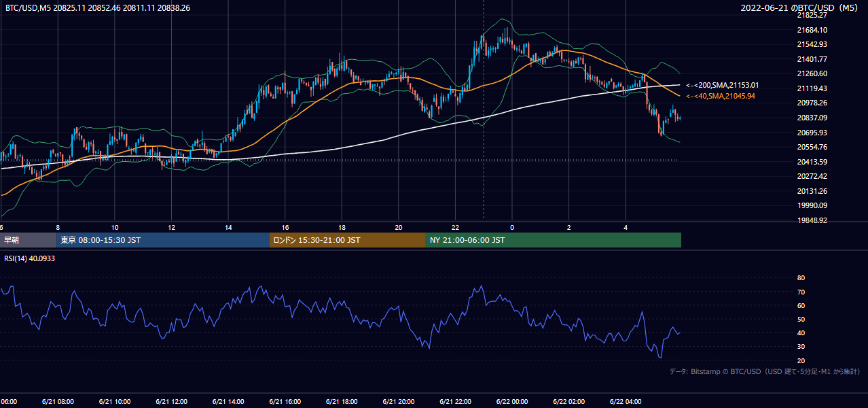Click the 6/21 18:00 time label
Screen dimensions: 868x408
tap(342, 401)
